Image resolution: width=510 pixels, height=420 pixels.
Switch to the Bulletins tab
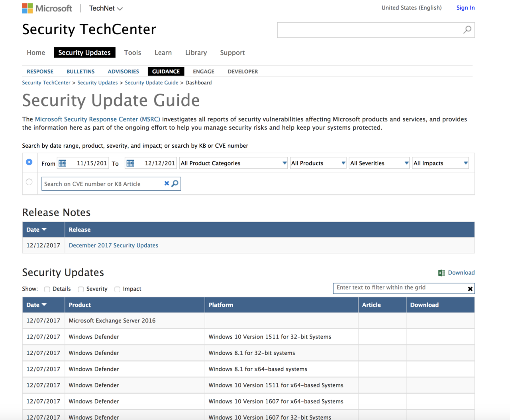pyautogui.click(x=80, y=72)
